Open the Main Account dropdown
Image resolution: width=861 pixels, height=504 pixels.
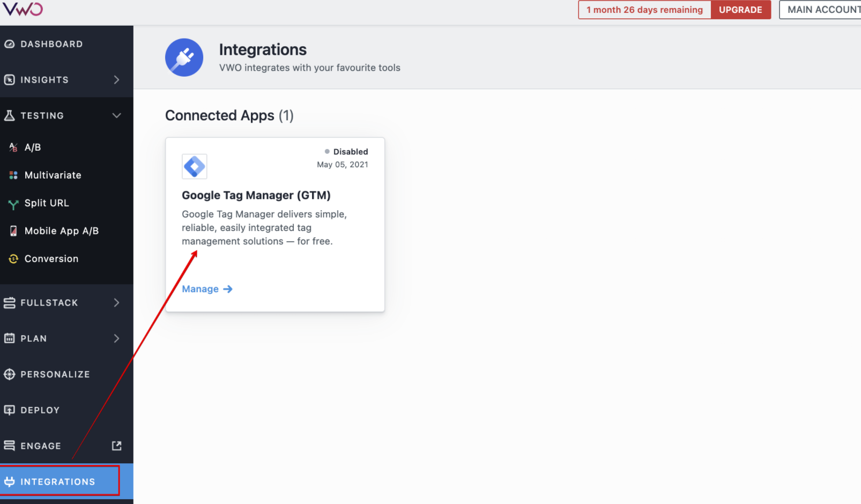(x=820, y=10)
